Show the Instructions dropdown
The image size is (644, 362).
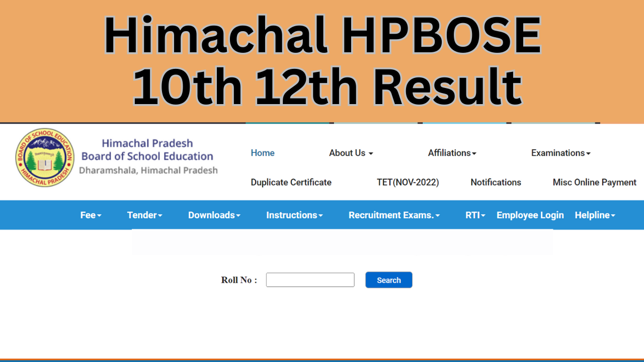coord(294,215)
